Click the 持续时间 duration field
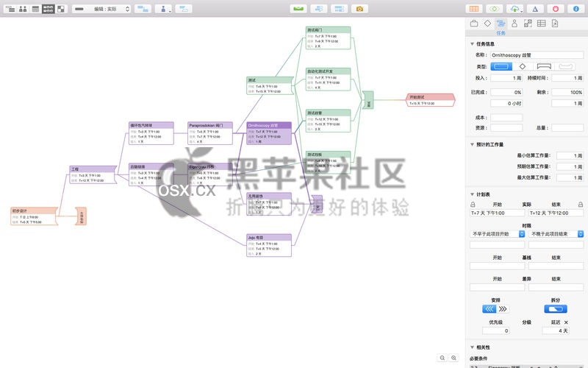This screenshot has height=368, width=588. [x=567, y=78]
